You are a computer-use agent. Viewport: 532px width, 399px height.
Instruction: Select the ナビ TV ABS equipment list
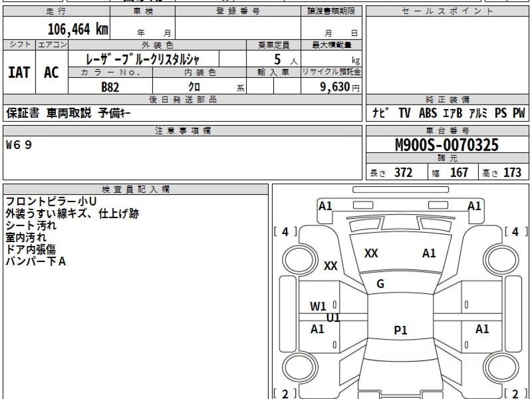point(448,113)
